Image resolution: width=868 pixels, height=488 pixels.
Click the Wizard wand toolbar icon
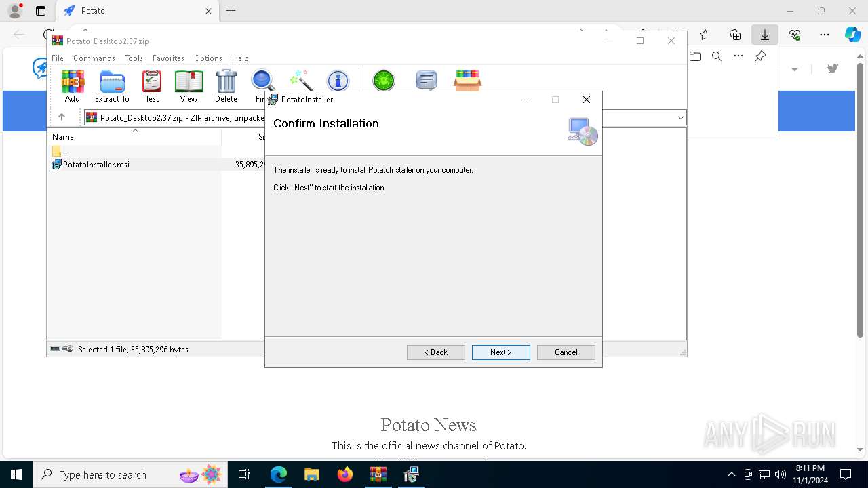click(301, 81)
